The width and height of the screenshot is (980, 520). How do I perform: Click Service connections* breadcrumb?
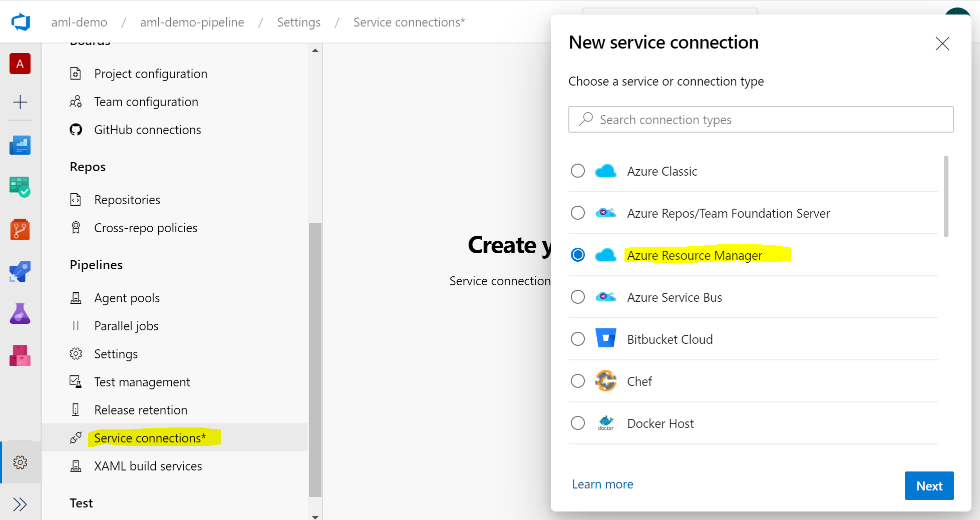[409, 23]
